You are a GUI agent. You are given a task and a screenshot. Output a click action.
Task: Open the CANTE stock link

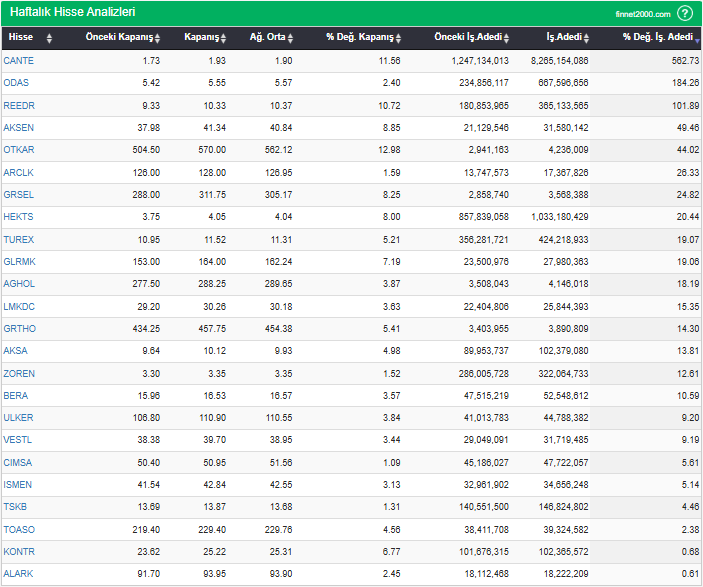pos(18,61)
